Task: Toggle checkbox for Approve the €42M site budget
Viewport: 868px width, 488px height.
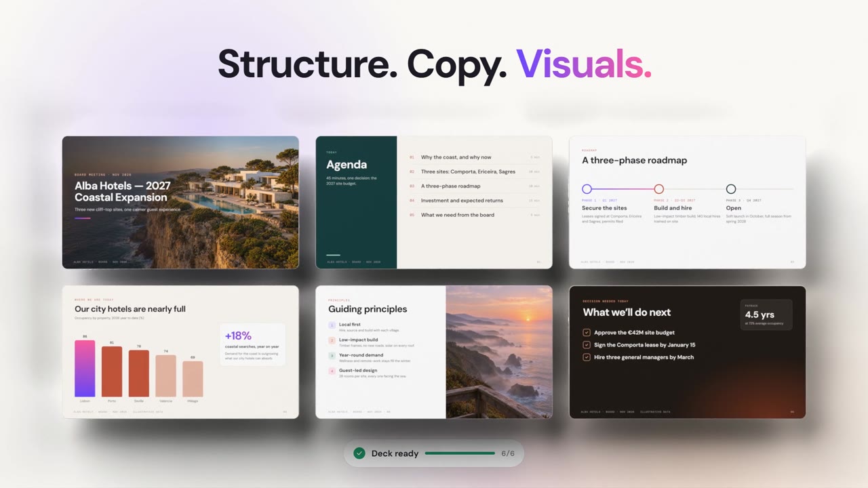Action: 587,333
